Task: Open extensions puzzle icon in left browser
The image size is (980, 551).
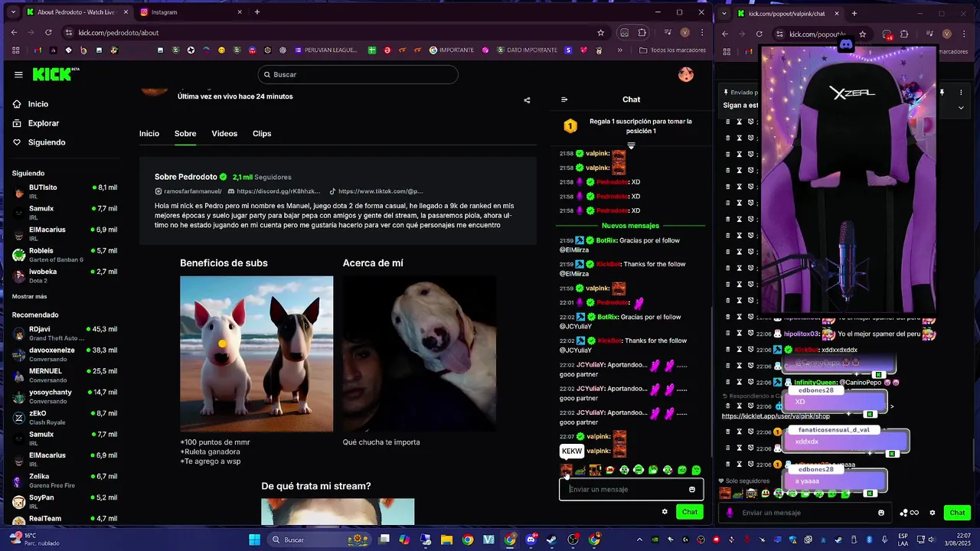Action: point(642,33)
